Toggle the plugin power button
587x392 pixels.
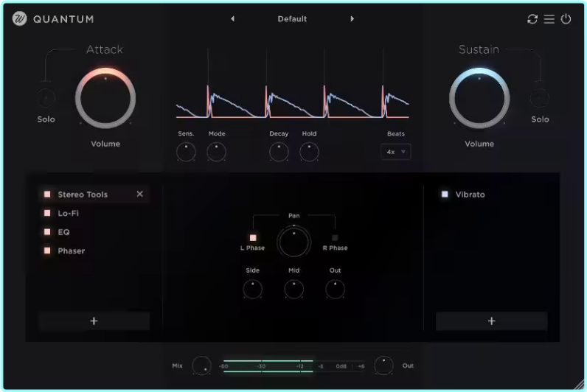(566, 19)
